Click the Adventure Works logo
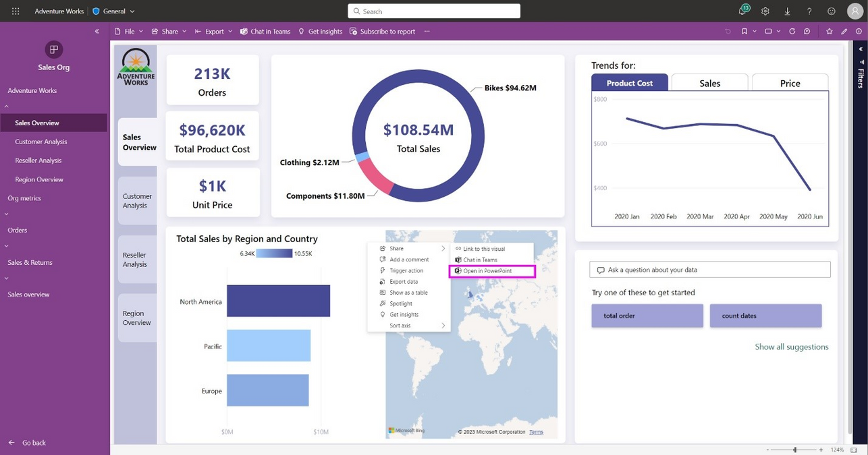868x455 pixels. coord(136,67)
